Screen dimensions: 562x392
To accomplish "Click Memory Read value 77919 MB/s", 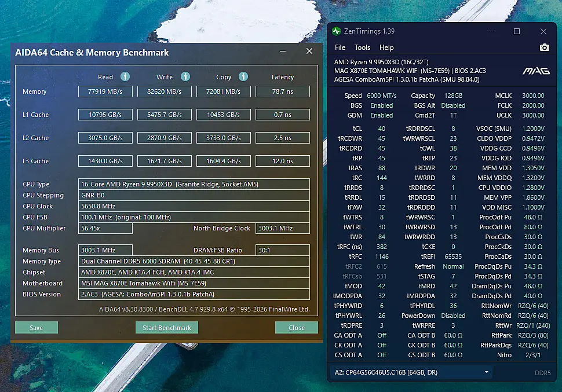I will pos(105,91).
